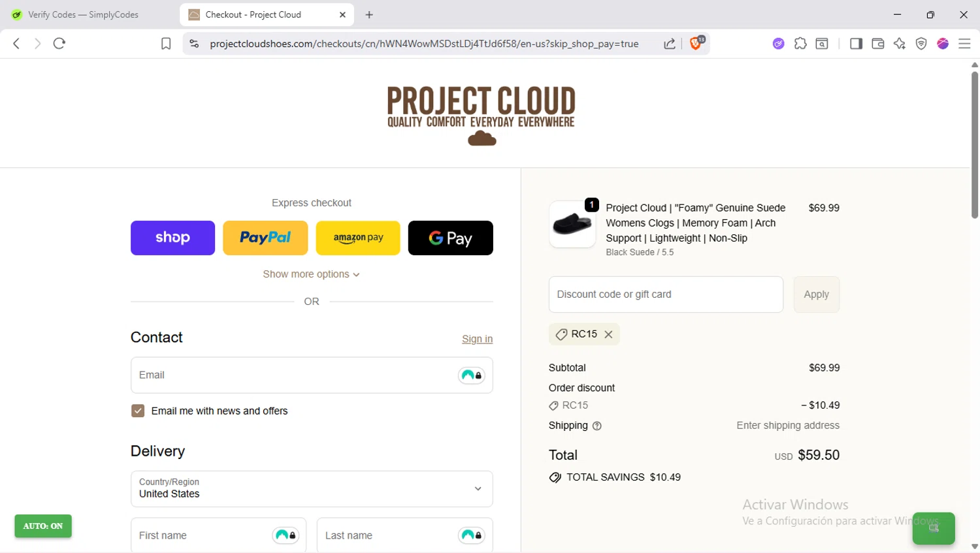Reload the checkout page
The image size is (980, 553).
(59, 44)
